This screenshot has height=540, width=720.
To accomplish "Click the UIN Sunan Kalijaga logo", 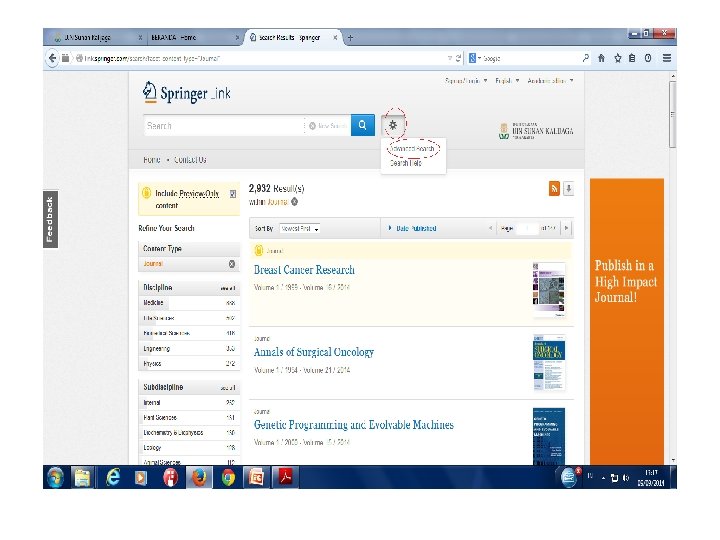I will pyautogui.click(x=536, y=131).
